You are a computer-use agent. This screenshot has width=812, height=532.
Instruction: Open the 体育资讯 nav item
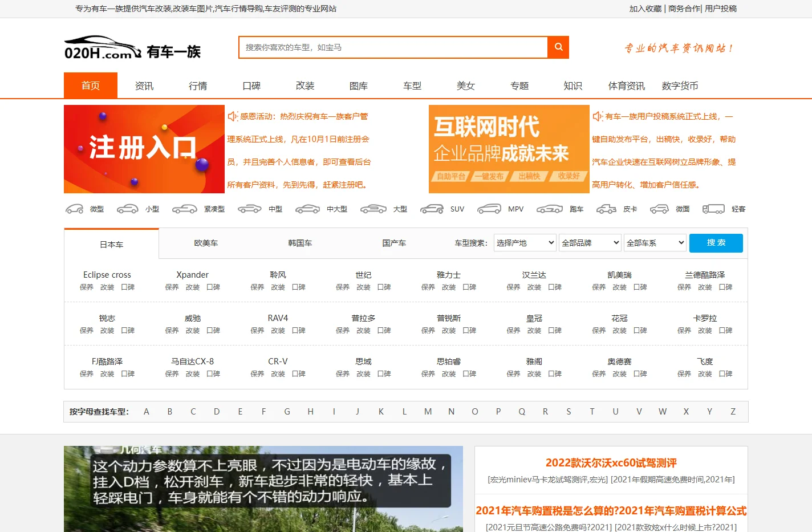627,86
